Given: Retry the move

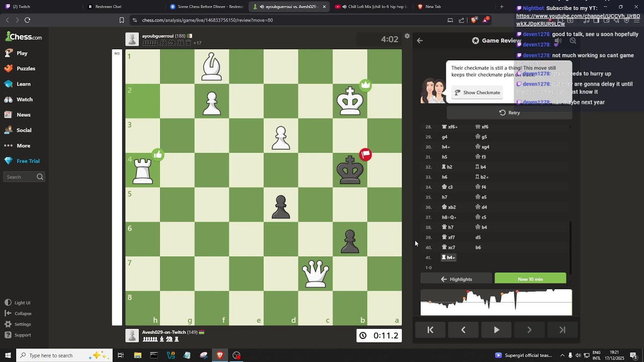Looking at the screenshot, I should point(509,113).
